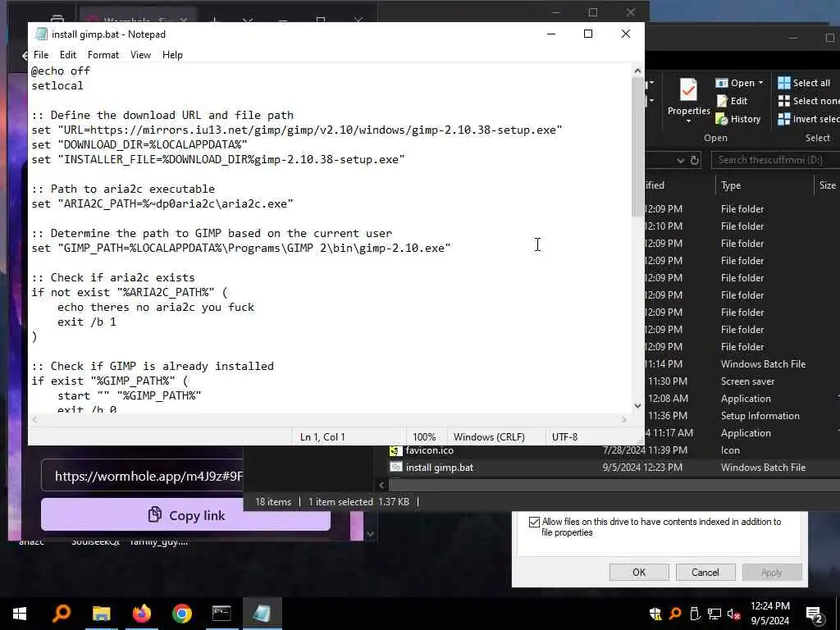The height and width of the screenshot is (630, 840).
Task: Click the Ln 1, Col 1 status entry
Action: [x=322, y=437]
